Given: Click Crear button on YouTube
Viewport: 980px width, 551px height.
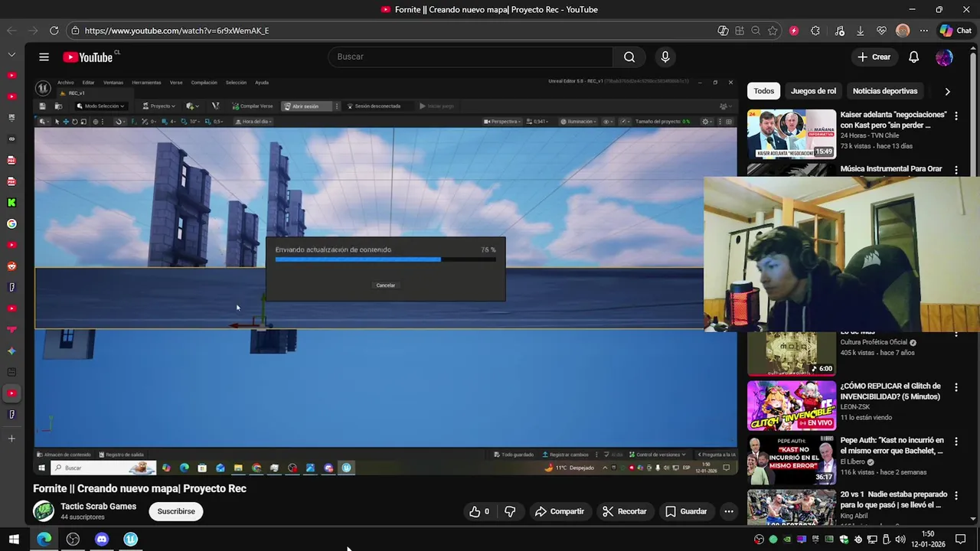Looking at the screenshot, I should point(874,57).
